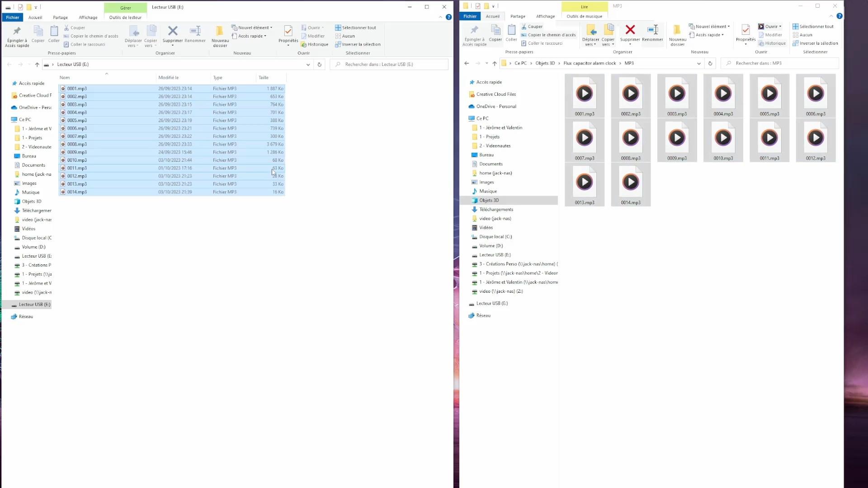Click the refresh icon in the right address bar
The width and height of the screenshot is (868, 488).
(710, 63)
